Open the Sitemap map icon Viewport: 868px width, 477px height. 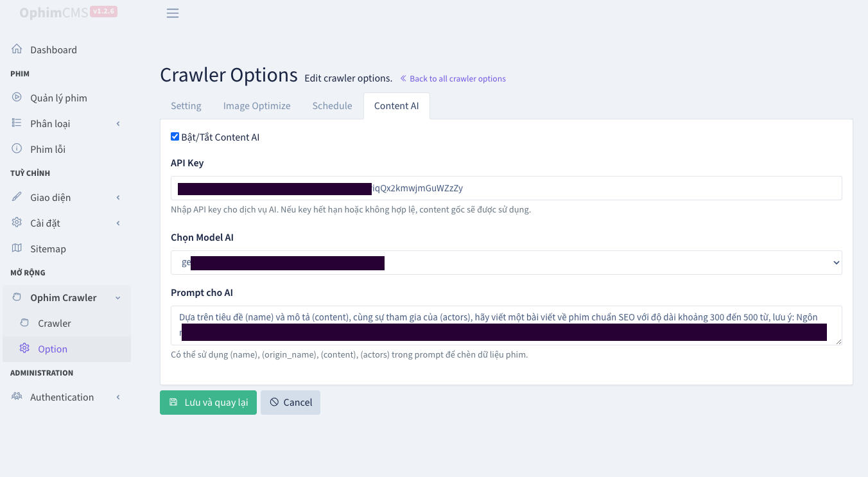[x=17, y=248]
